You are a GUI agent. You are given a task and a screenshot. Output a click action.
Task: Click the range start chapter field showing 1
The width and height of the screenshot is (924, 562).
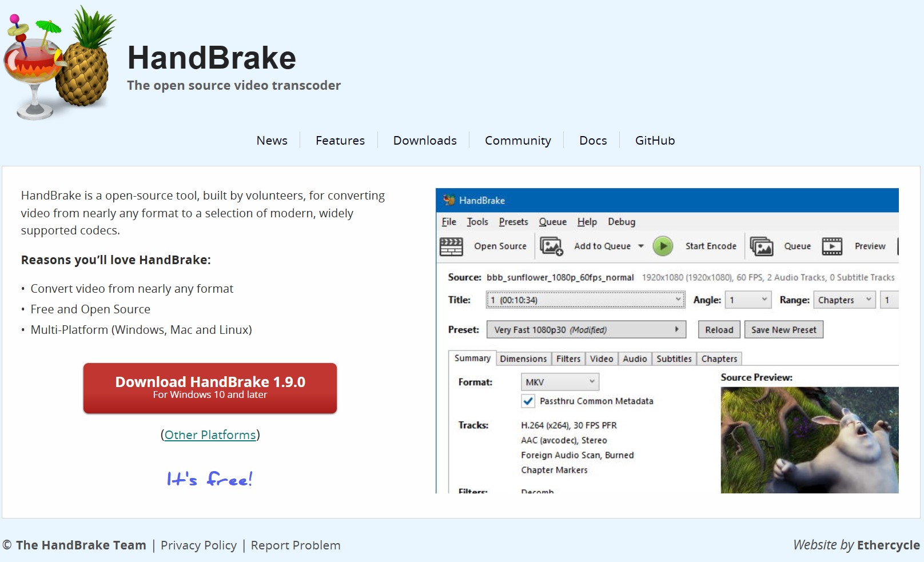(889, 300)
